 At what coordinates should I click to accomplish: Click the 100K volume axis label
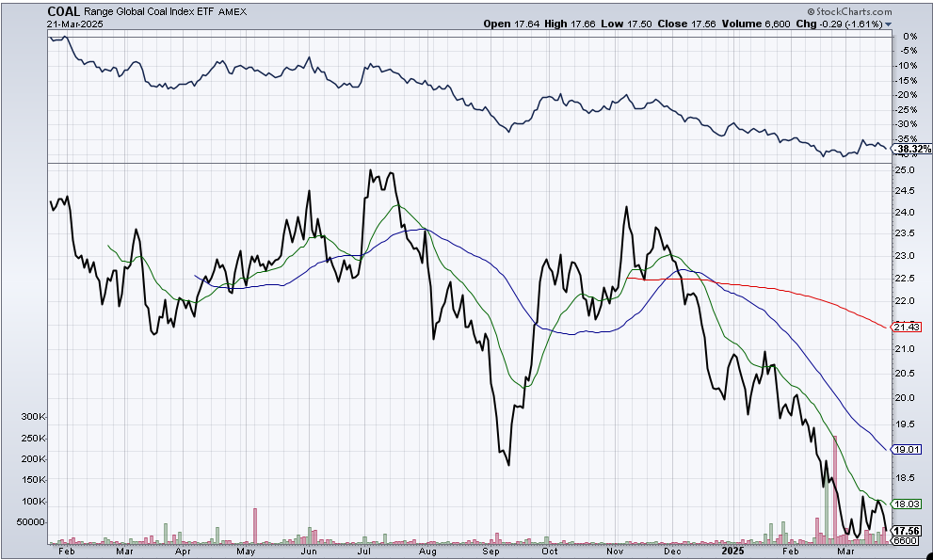coord(33,502)
